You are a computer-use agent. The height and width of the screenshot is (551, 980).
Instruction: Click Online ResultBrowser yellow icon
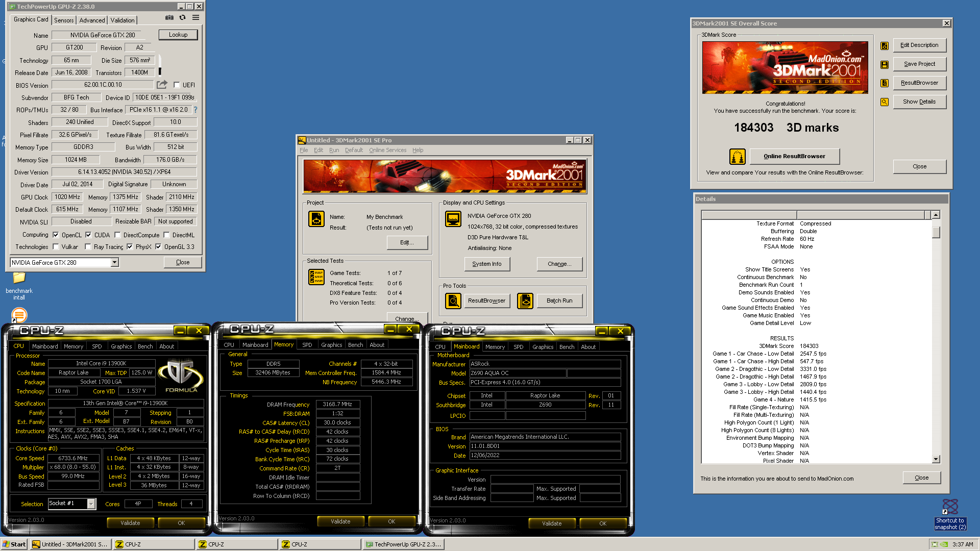tap(738, 157)
